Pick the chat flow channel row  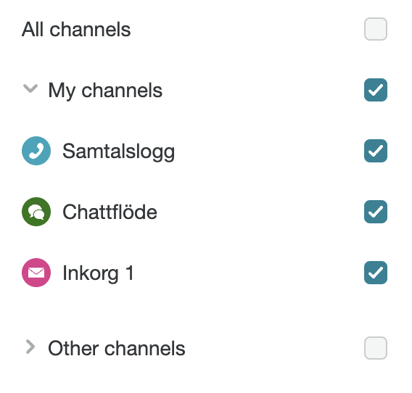204,212
